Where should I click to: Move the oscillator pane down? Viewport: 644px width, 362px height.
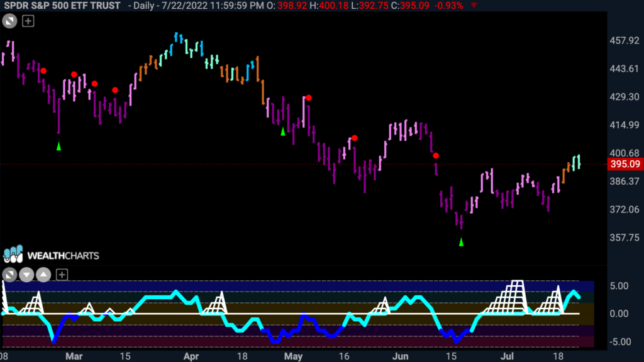click(26, 275)
